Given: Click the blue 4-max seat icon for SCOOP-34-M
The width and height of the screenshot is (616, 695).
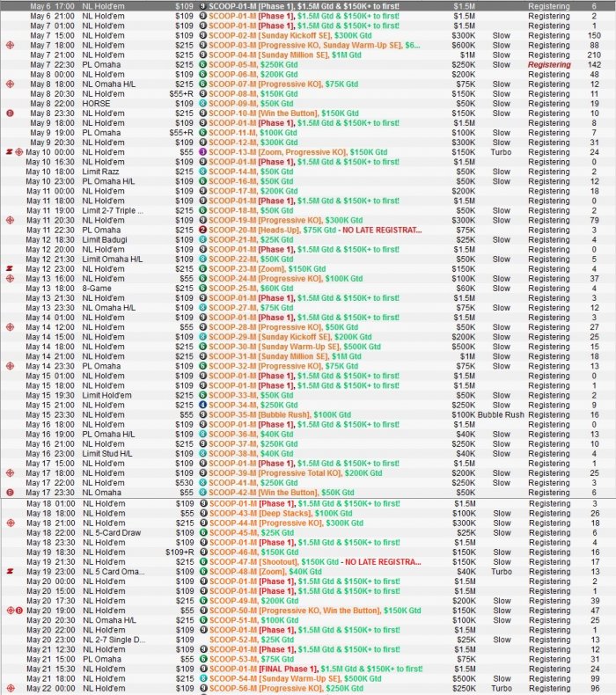Looking at the screenshot, I should tap(202, 405).
